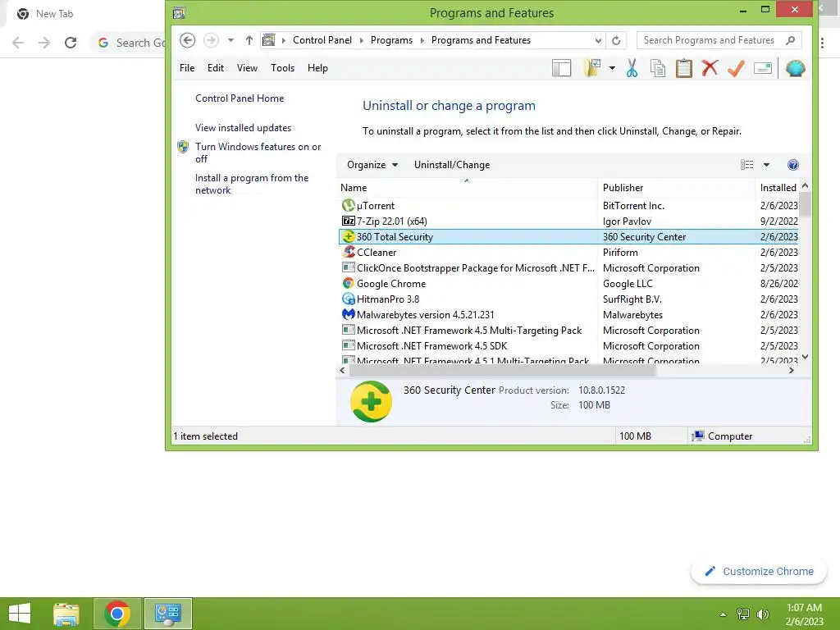The width and height of the screenshot is (840, 630).
Task: Click the folder options toolbar icon
Action: tap(592, 68)
